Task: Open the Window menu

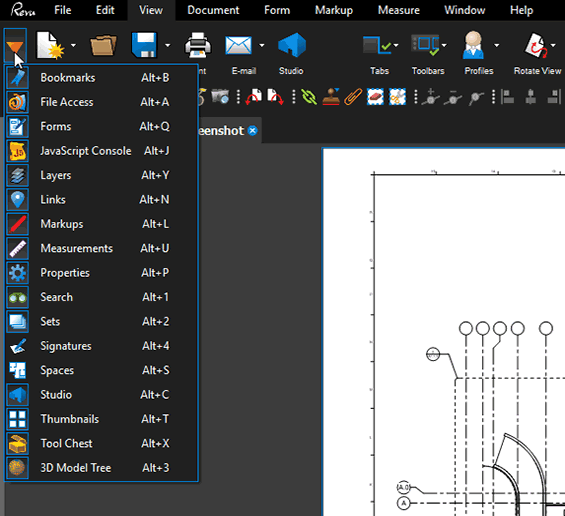Action: pyautogui.click(x=465, y=10)
